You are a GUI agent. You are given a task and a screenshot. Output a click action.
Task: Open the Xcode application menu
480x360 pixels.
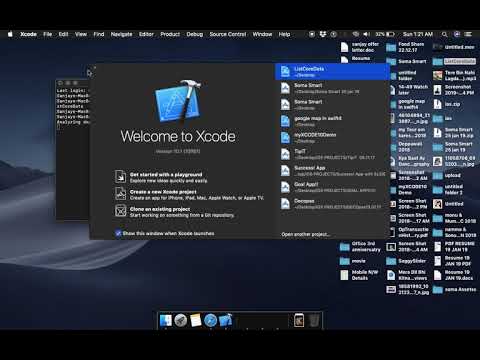tap(28, 34)
